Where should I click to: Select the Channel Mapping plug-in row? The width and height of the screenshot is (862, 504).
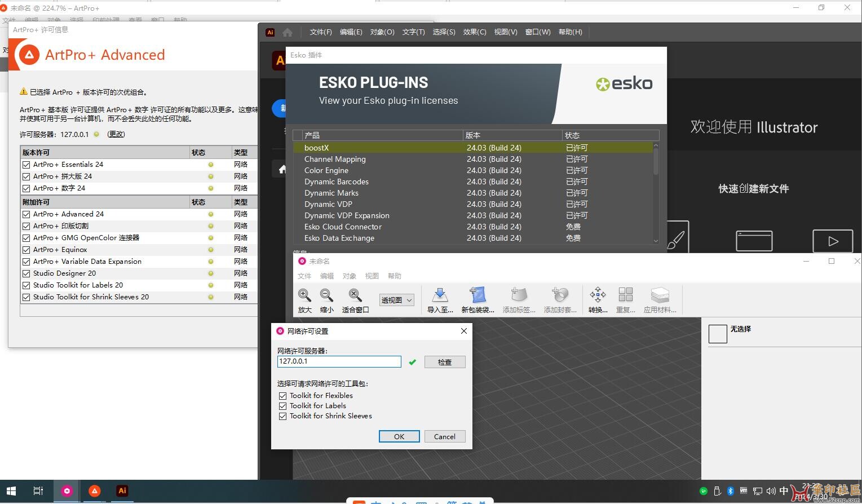point(473,159)
